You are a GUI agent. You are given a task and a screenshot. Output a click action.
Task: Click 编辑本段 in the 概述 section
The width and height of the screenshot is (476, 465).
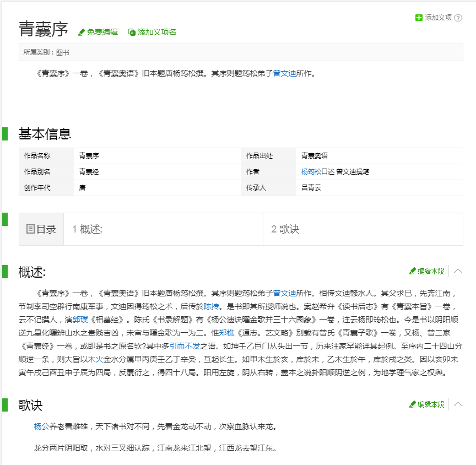[x=431, y=271]
